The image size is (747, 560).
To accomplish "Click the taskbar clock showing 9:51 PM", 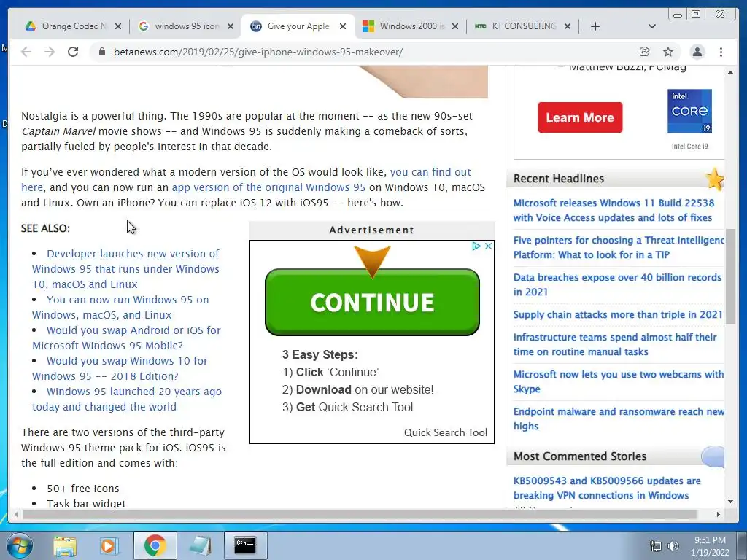I will click(710, 546).
